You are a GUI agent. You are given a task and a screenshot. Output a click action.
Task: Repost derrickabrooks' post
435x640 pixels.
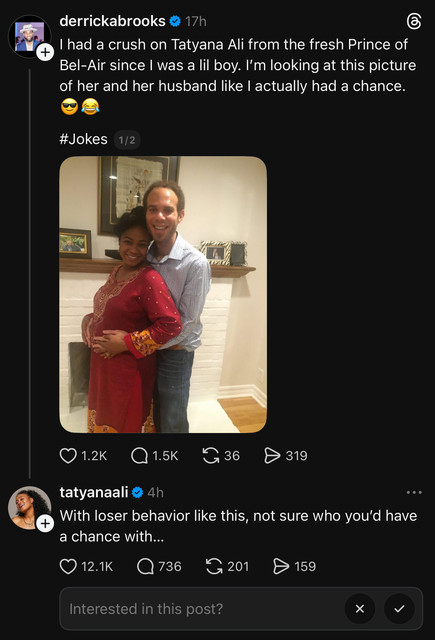click(211, 456)
